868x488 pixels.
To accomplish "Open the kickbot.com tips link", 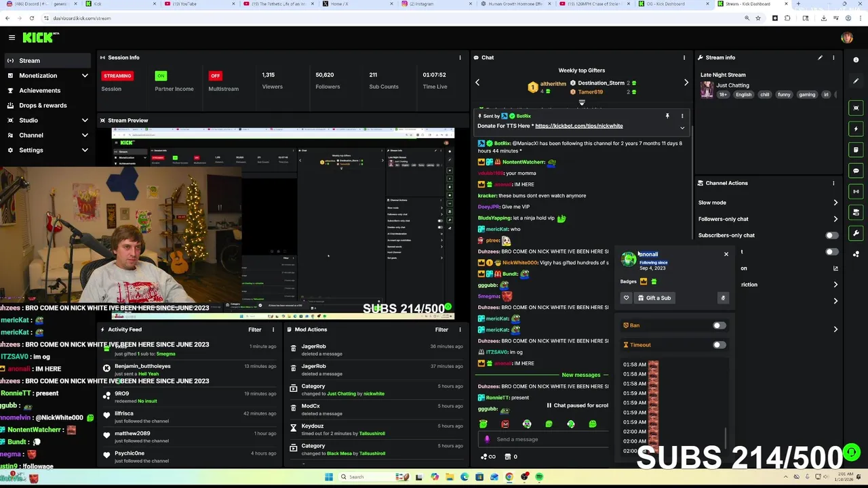I will click(x=578, y=126).
